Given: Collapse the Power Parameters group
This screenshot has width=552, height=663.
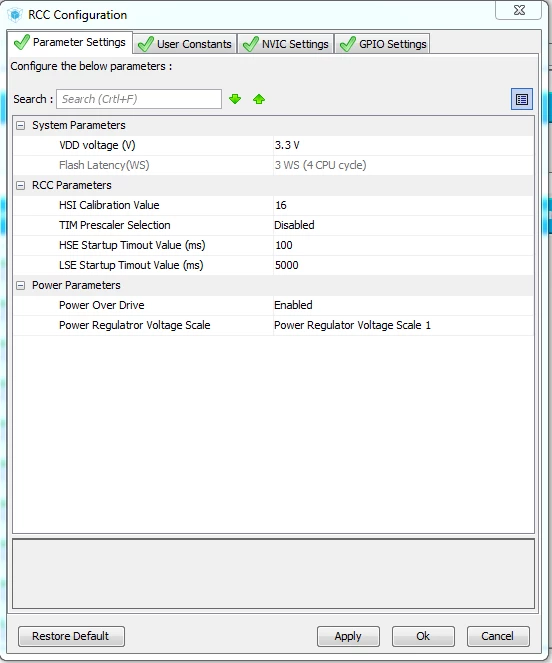Looking at the screenshot, I should [x=20, y=285].
